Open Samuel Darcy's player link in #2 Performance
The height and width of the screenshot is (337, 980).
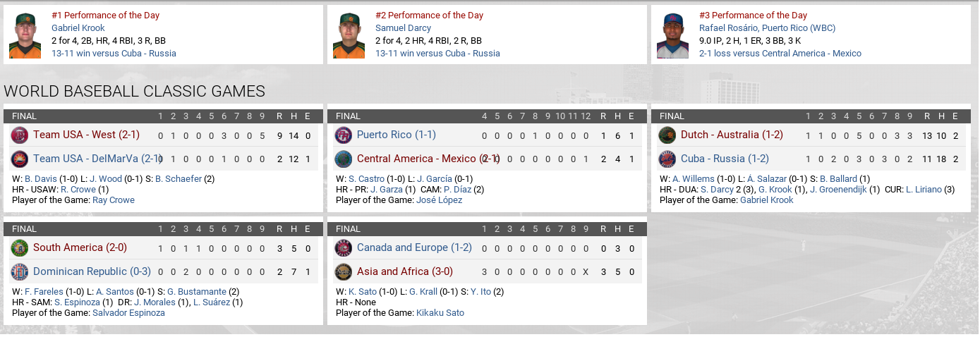403,28
